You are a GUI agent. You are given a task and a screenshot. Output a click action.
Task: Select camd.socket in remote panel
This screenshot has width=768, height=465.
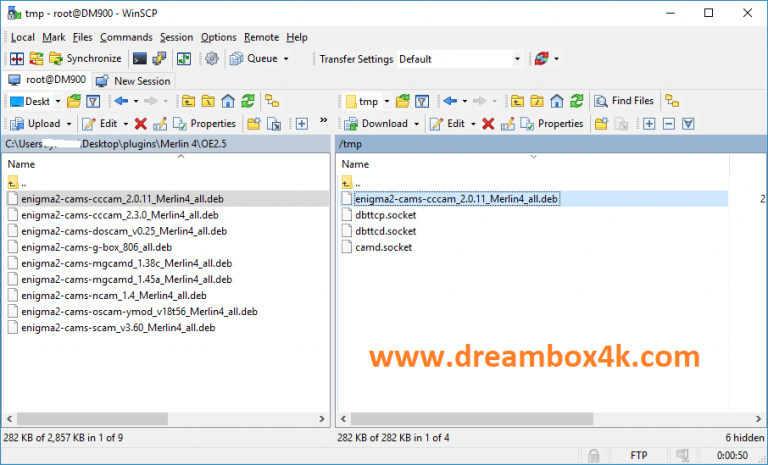[x=384, y=247]
